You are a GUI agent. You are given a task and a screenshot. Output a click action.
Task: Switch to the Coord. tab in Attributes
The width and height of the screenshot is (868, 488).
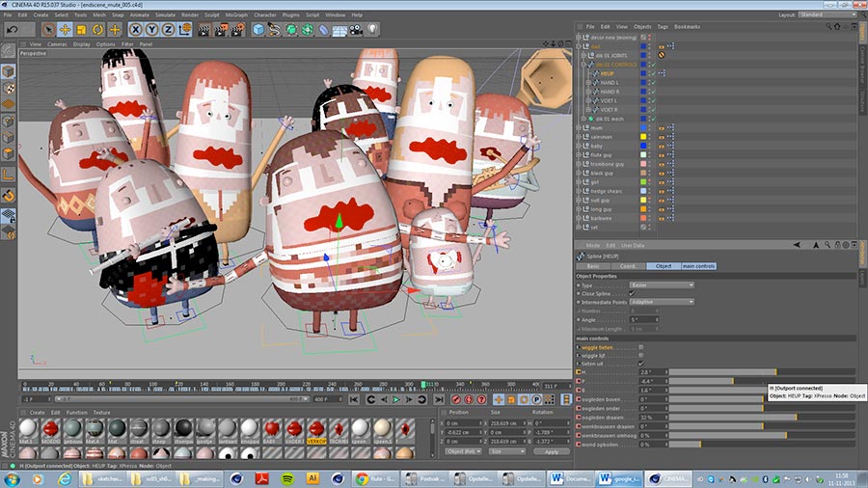[x=628, y=265]
